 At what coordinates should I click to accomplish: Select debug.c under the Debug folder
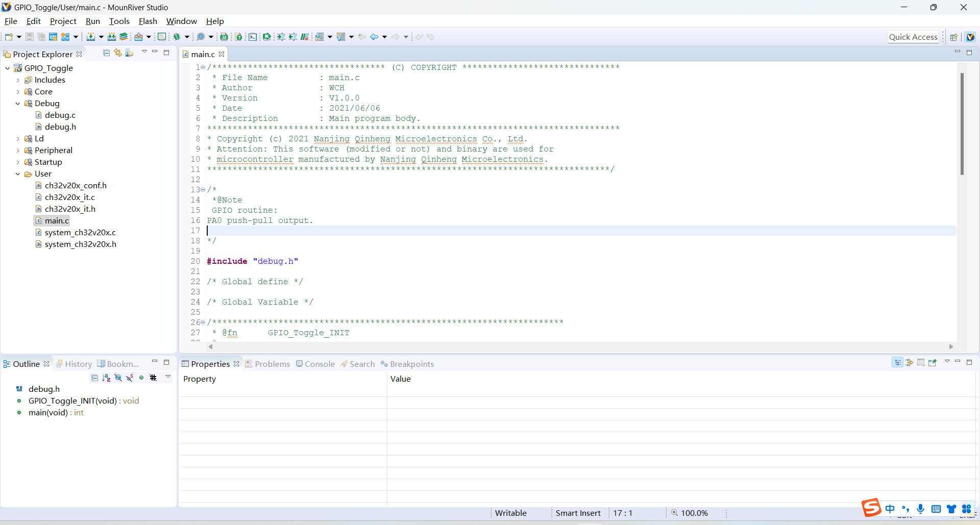pos(60,115)
